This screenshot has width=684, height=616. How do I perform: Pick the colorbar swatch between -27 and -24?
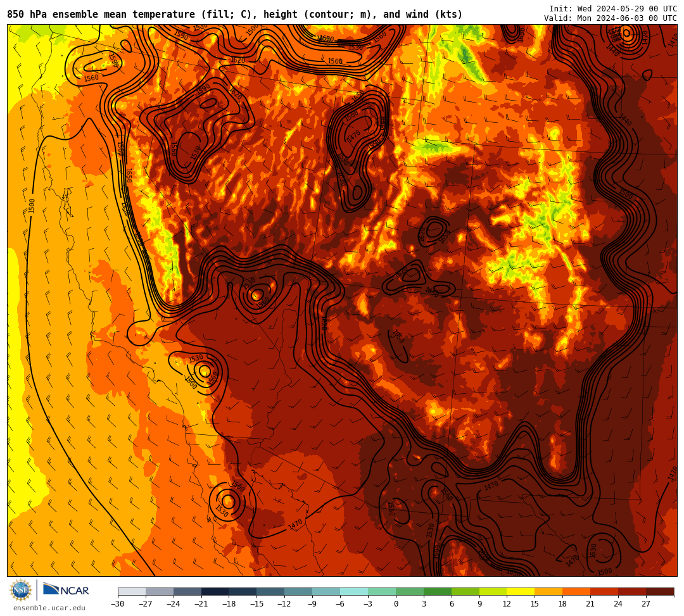(160, 591)
